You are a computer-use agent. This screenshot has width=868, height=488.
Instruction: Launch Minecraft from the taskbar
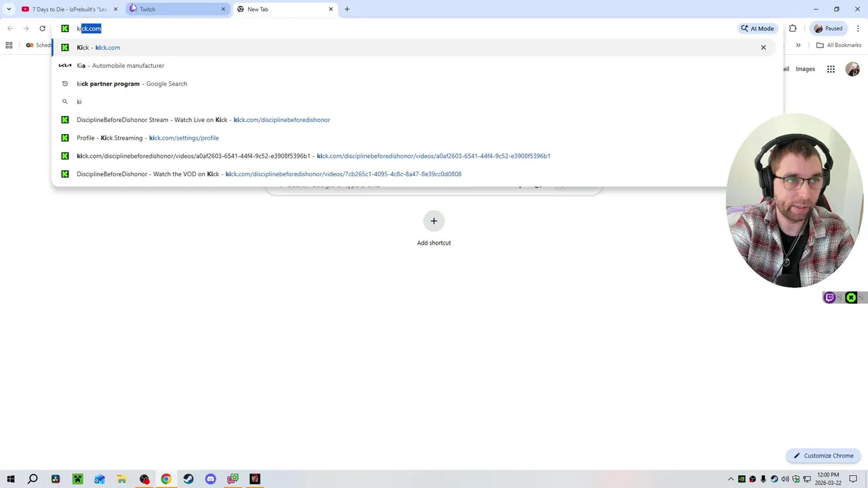click(x=77, y=479)
